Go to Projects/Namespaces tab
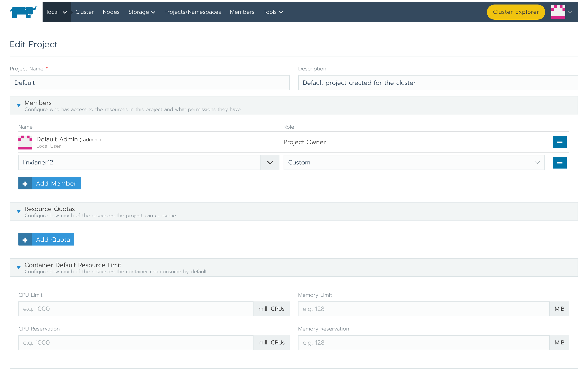 tap(192, 12)
